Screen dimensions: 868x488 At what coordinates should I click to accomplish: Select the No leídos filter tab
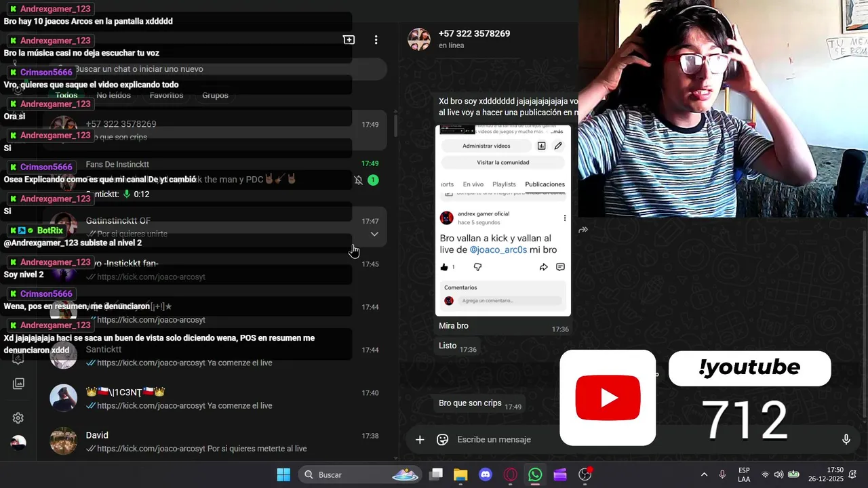tap(113, 96)
